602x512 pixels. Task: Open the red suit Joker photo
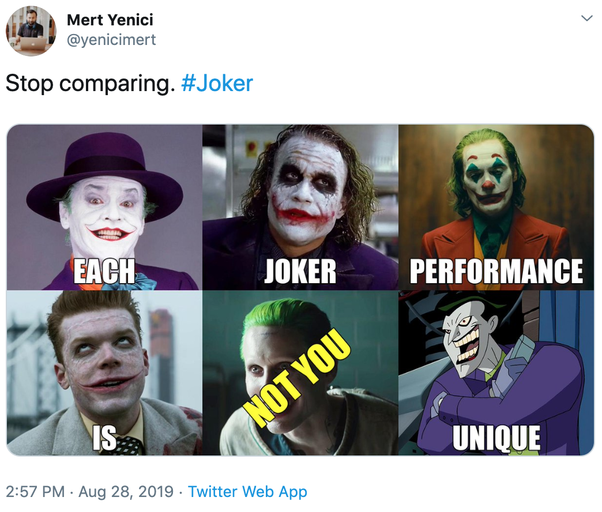pos(496,190)
